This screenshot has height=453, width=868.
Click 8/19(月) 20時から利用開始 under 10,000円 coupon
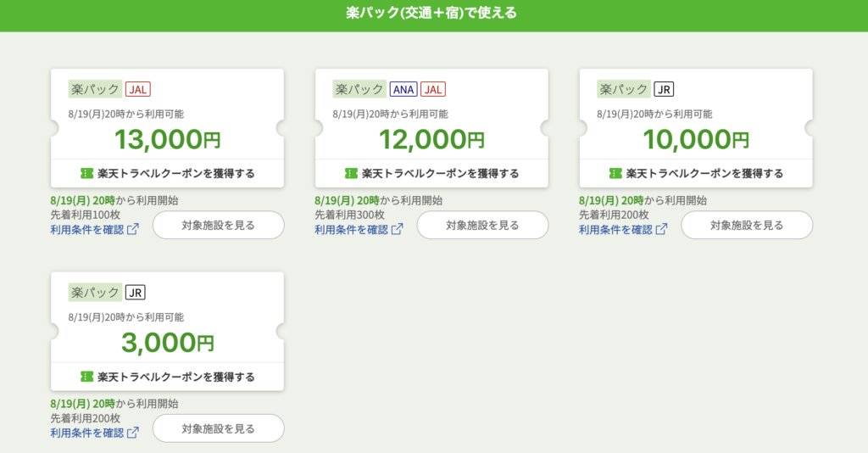[643, 200]
